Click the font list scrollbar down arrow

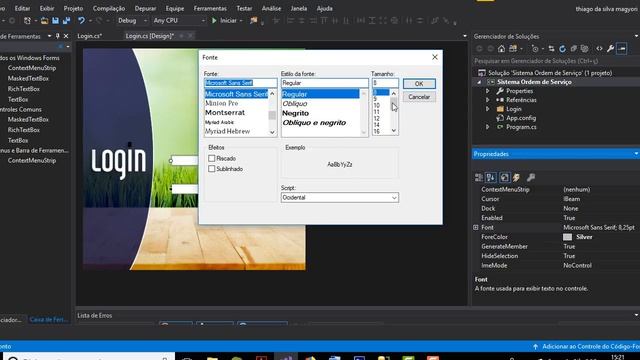point(272,132)
